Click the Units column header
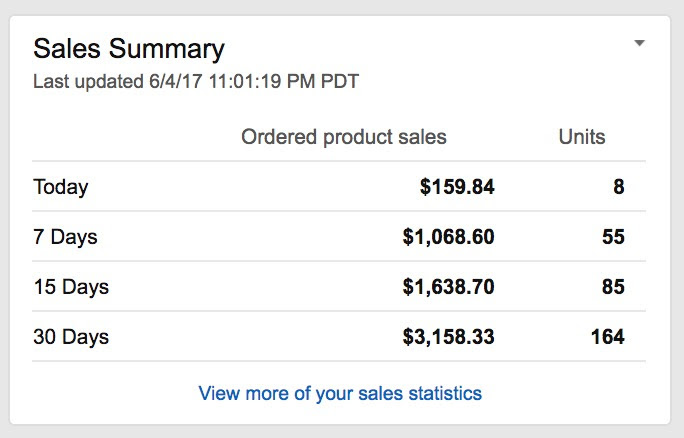The image size is (684, 438). [582, 137]
